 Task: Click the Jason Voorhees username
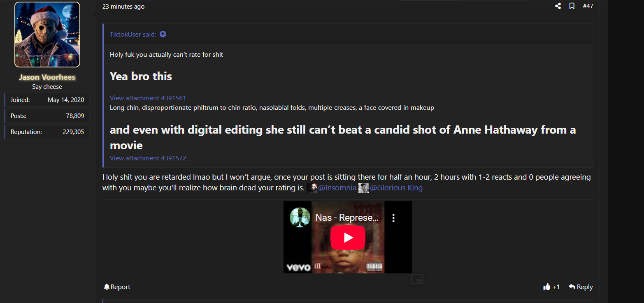click(47, 77)
